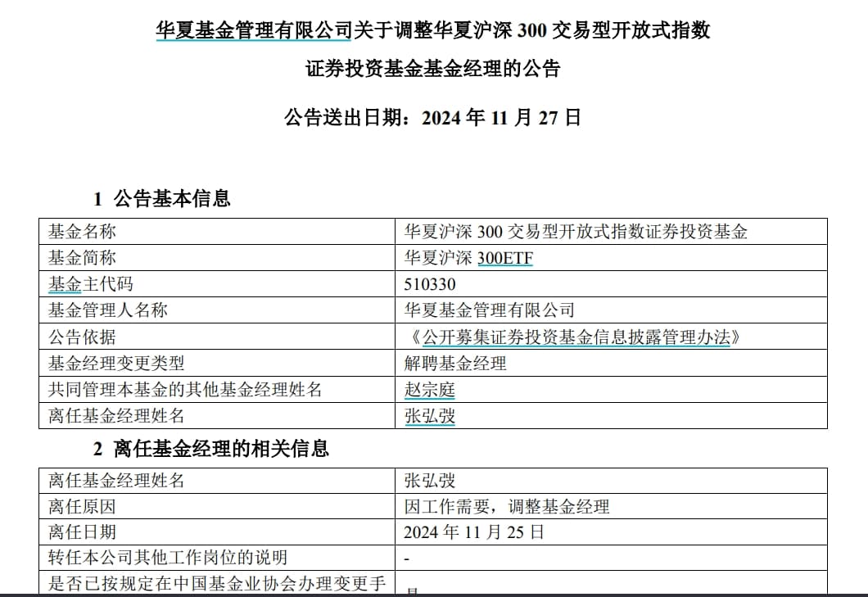Click the fund code 510330
The image size is (868, 597).
(x=430, y=284)
